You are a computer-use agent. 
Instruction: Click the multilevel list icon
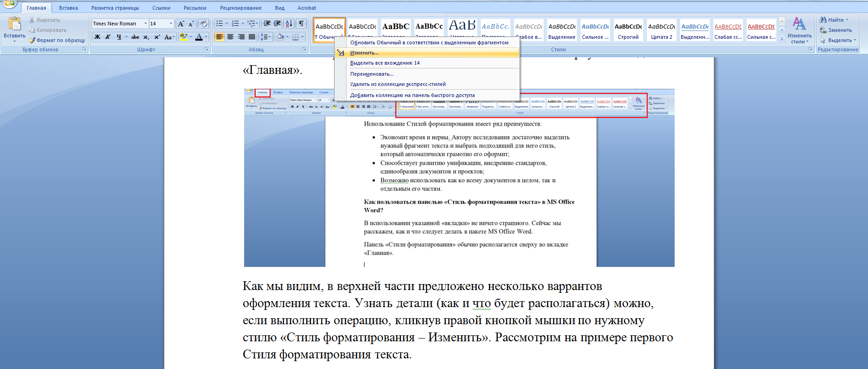pos(251,24)
